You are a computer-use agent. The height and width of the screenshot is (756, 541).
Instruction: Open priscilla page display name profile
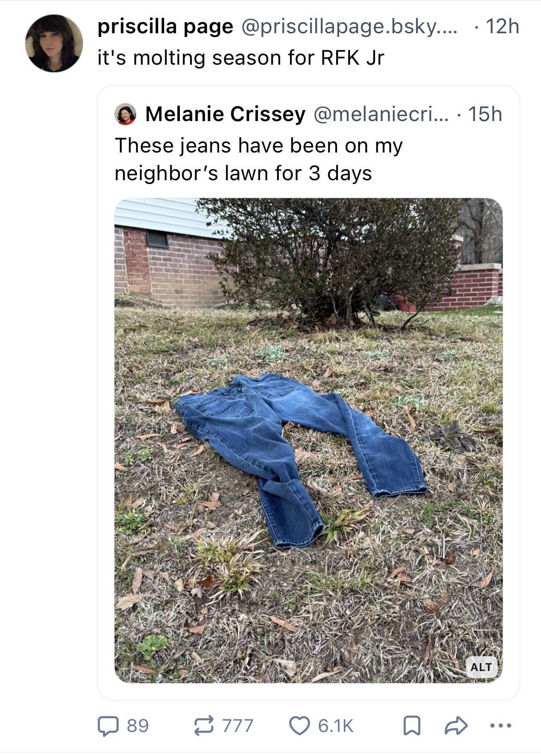[165, 27]
